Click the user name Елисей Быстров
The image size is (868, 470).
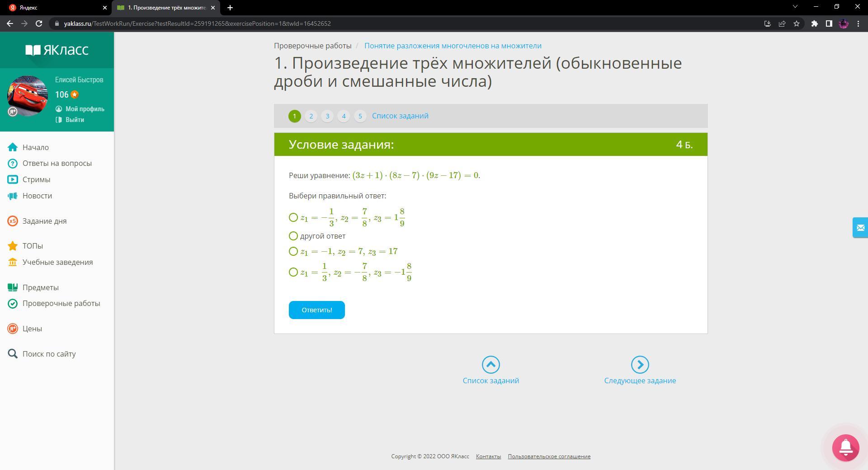pos(79,80)
